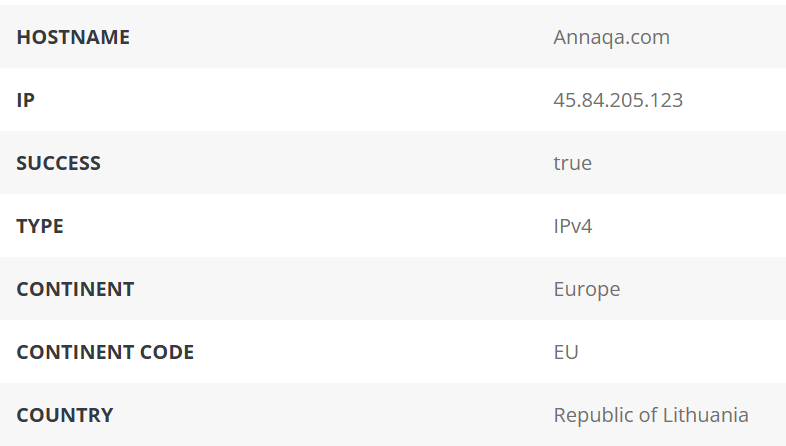Click the TYPE label

pos(40,226)
